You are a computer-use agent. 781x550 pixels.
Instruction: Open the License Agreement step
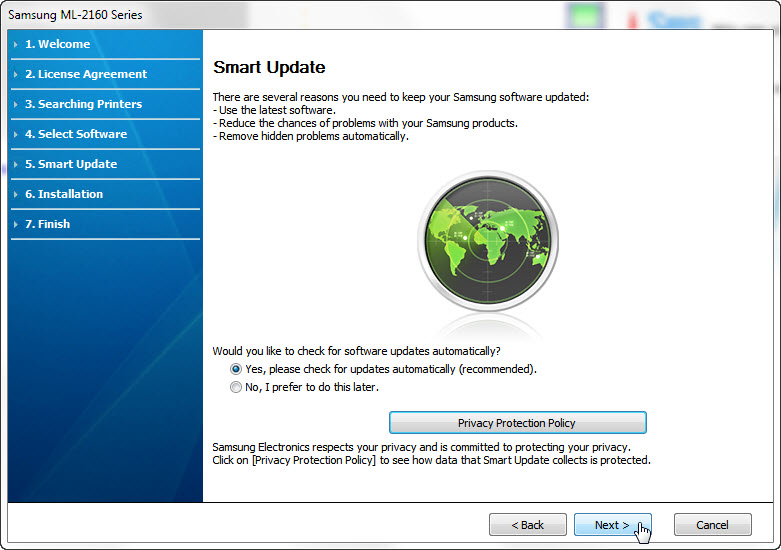pos(85,74)
